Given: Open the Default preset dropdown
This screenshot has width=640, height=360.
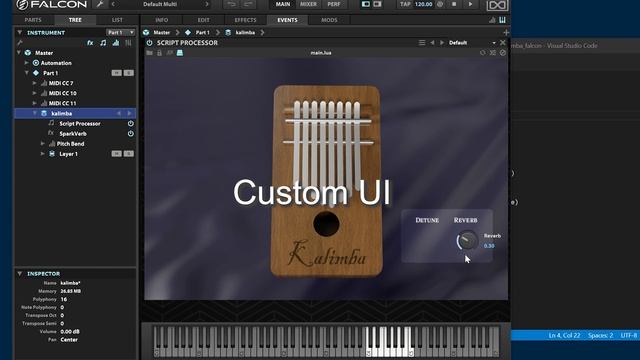Looking at the screenshot, I should click(x=472, y=42).
